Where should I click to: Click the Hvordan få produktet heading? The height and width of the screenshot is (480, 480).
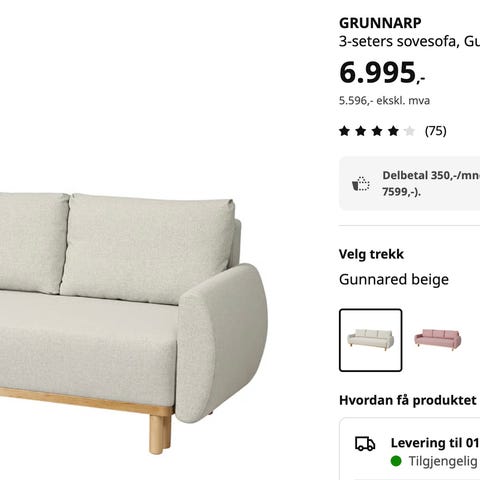[408, 400]
